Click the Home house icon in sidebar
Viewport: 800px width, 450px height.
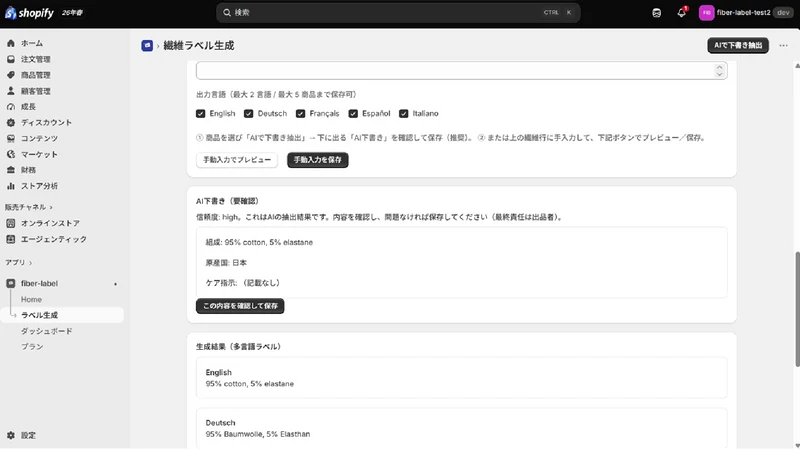11,43
